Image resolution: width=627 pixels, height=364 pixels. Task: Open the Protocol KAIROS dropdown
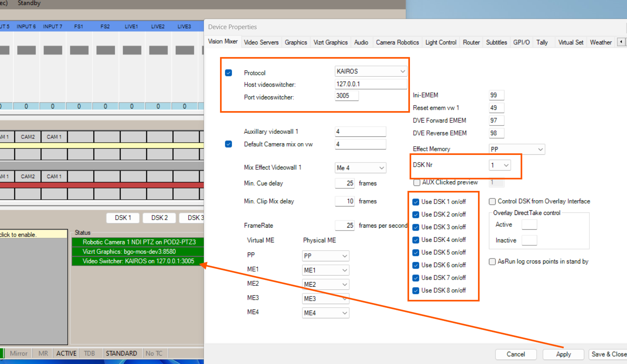(x=371, y=71)
